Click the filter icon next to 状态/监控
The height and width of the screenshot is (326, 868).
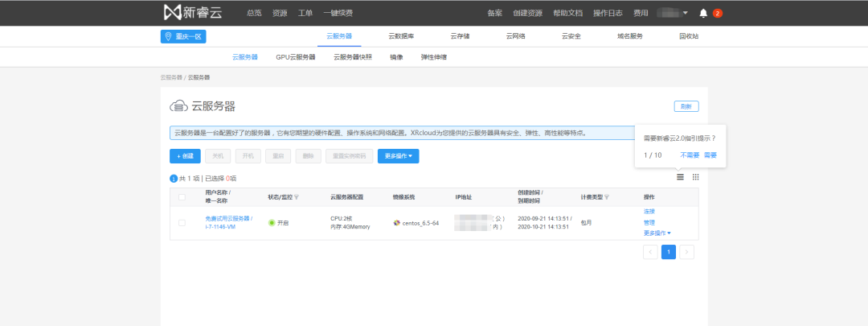click(296, 197)
